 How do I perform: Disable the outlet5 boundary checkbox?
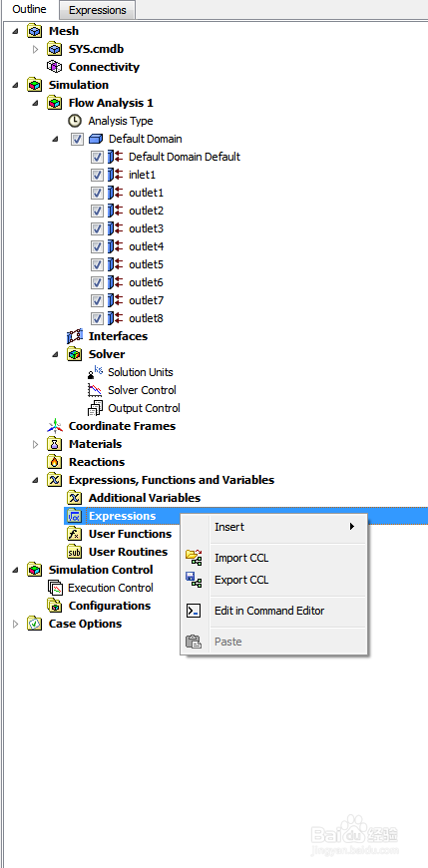coord(98,264)
